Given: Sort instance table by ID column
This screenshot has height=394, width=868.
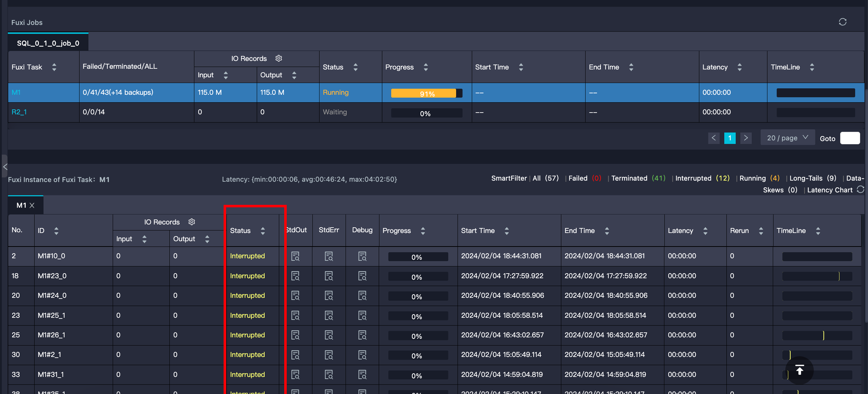Looking at the screenshot, I should click(56, 231).
